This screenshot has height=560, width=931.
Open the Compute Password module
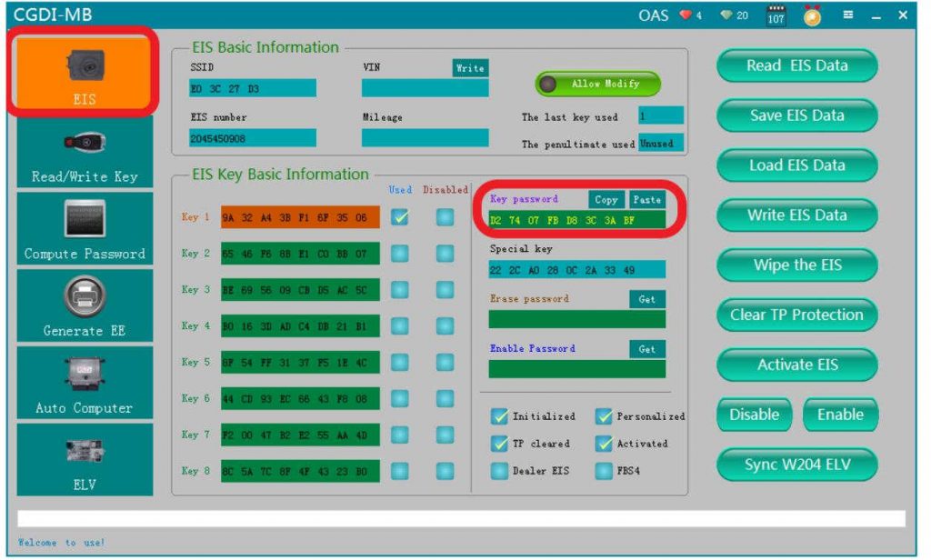[x=85, y=228]
